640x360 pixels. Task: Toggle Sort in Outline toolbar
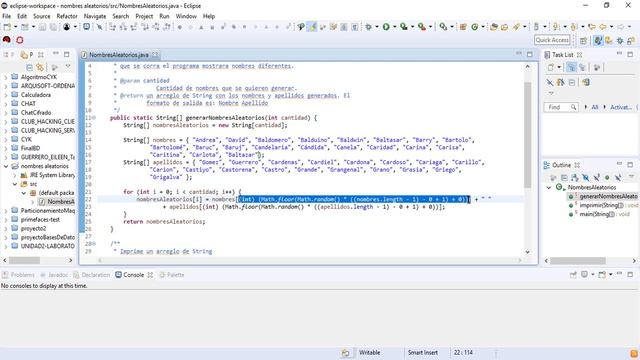(x=575, y=178)
